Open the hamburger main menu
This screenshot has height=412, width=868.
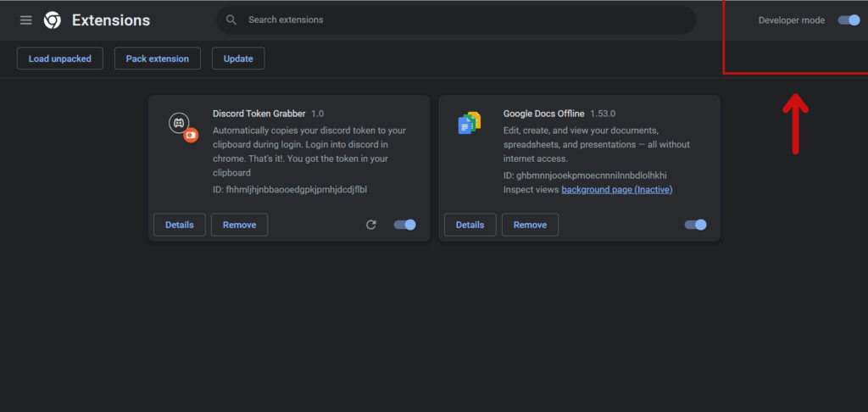(26, 20)
